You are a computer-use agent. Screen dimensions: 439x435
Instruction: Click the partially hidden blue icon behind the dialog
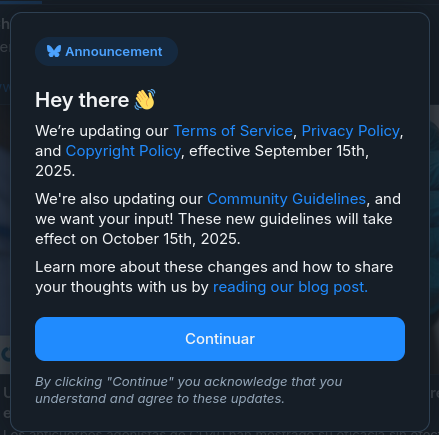[5, 354]
